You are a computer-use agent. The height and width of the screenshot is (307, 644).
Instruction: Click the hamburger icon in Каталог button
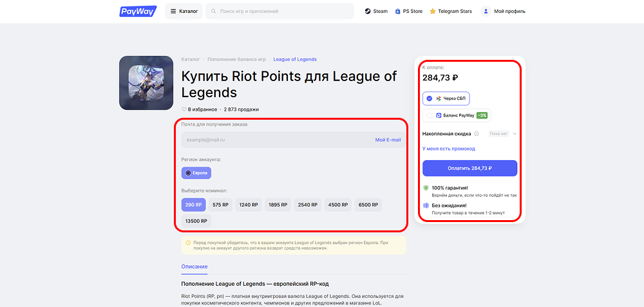pyautogui.click(x=173, y=12)
